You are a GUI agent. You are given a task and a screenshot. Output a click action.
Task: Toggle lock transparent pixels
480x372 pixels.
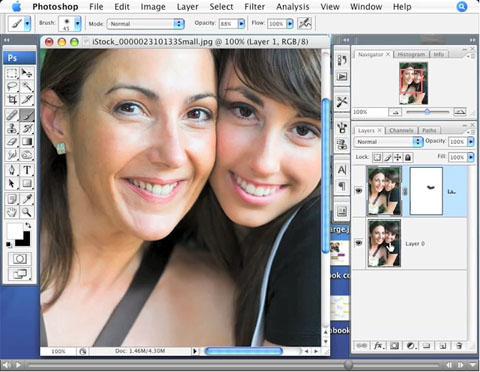(377, 157)
